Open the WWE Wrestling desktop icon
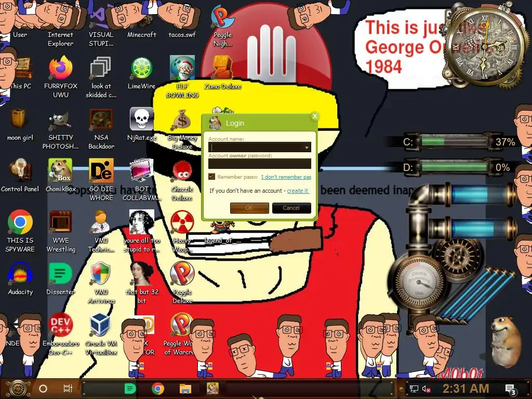The image size is (532, 399). pyautogui.click(x=60, y=231)
